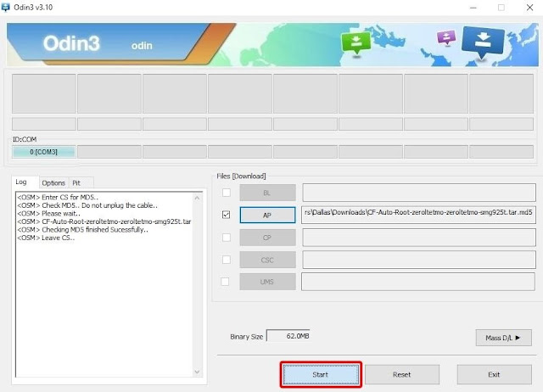Open the Mass D/L arrow button
Screen dimensions: 543x392
point(503,338)
